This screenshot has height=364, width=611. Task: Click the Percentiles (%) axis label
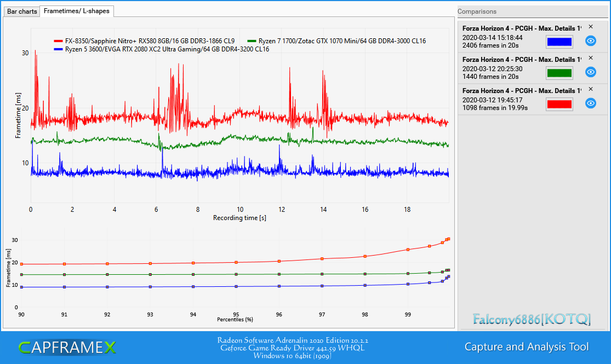tap(235, 320)
